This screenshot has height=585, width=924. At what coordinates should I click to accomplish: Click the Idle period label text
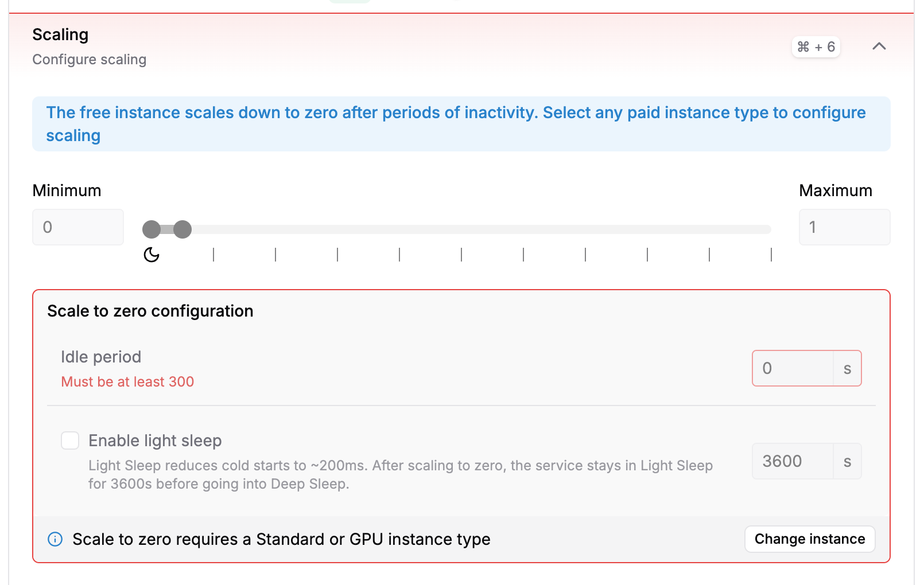click(x=101, y=357)
